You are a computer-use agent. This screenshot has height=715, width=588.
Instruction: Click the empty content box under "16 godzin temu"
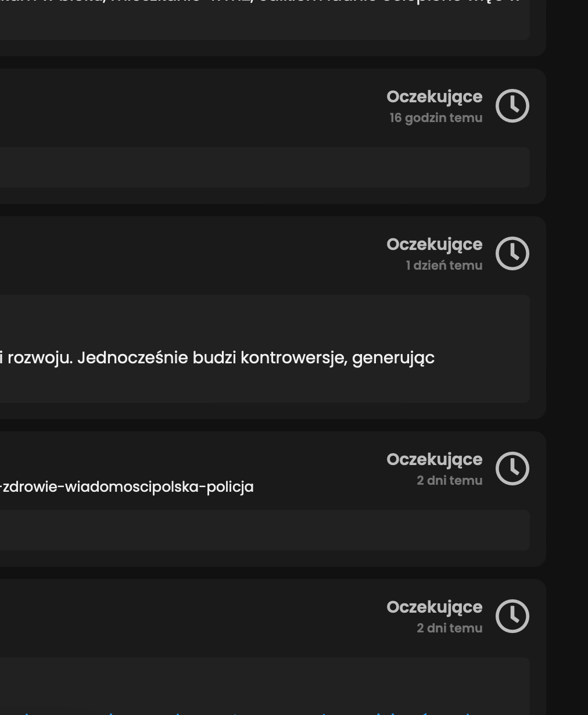pyautogui.click(x=261, y=167)
